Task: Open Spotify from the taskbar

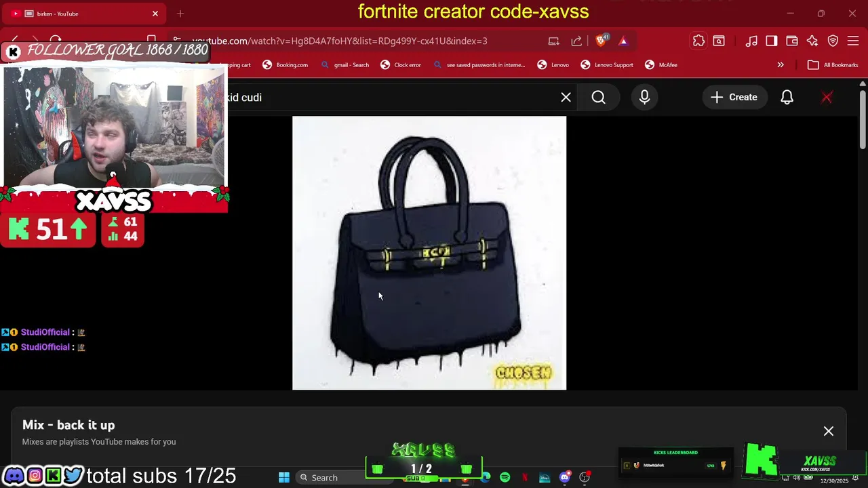Action: pos(505,477)
